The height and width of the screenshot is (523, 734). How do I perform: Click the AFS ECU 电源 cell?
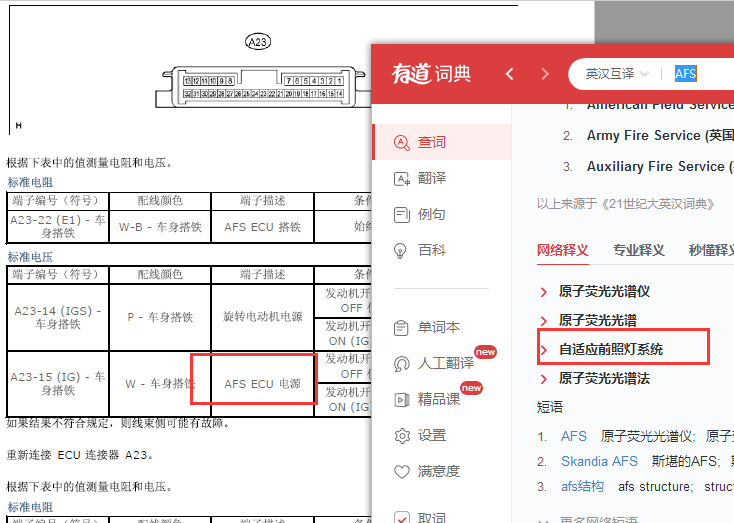(x=263, y=383)
